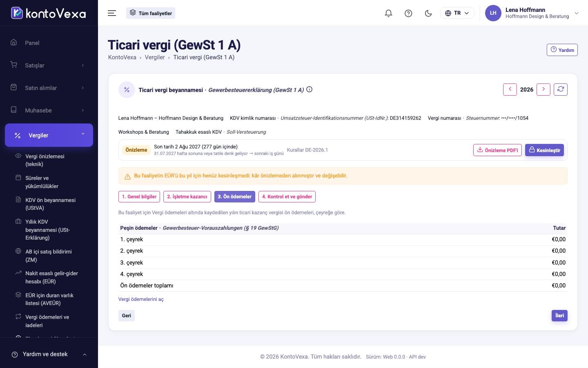Switch to 2. İşletme kazancı tab
Image resolution: width=588 pixels, height=368 pixels.
[x=187, y=197]
